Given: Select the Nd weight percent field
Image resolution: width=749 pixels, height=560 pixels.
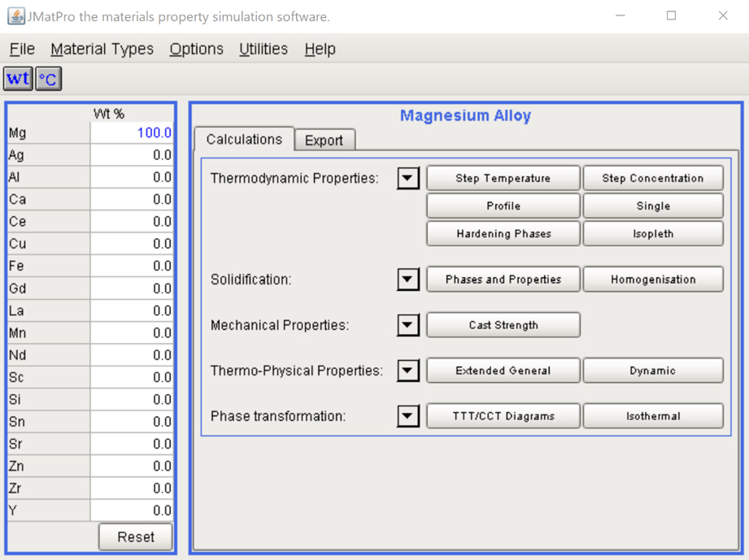Looking at the screenshot, I should [132, 355].
